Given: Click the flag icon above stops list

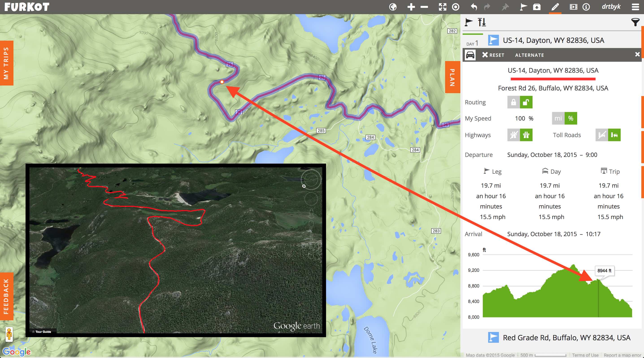Looking at the screenshot, I should (468, 22).
